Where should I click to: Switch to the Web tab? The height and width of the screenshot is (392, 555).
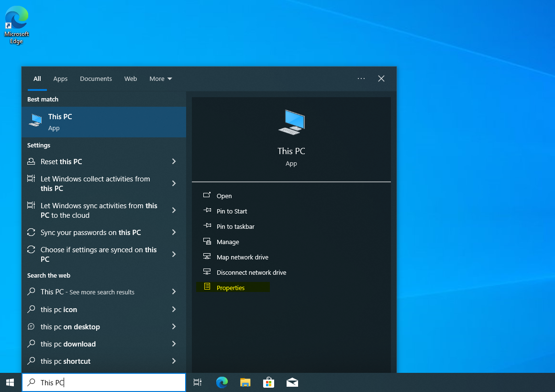pyautogui.click(x=131, y=78)
